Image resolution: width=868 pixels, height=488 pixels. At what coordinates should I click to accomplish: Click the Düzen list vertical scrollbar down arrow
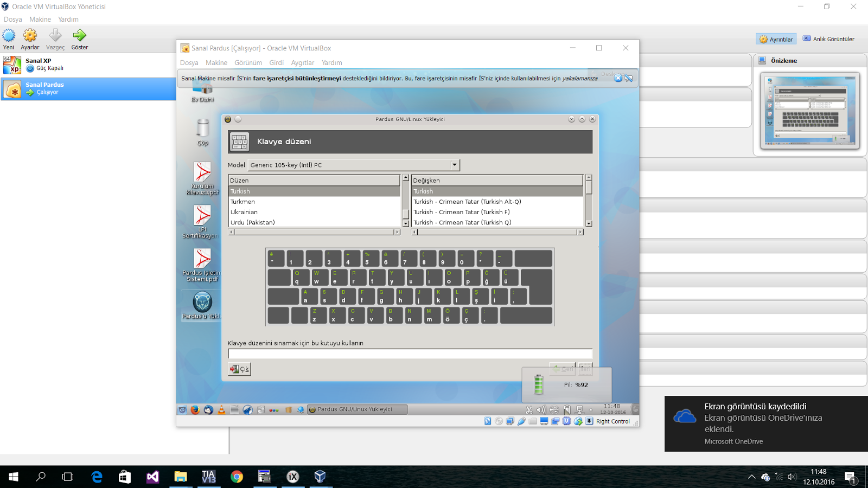point(405,223)
